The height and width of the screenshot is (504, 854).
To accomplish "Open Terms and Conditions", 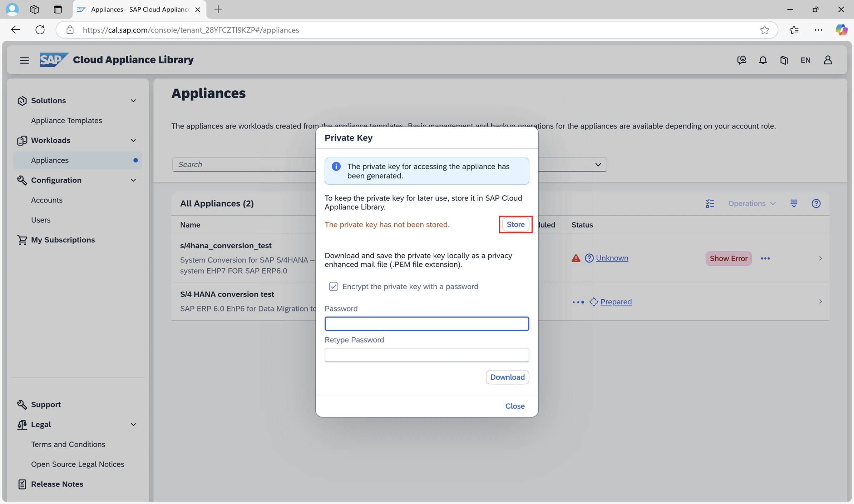I will pos(68,444).
